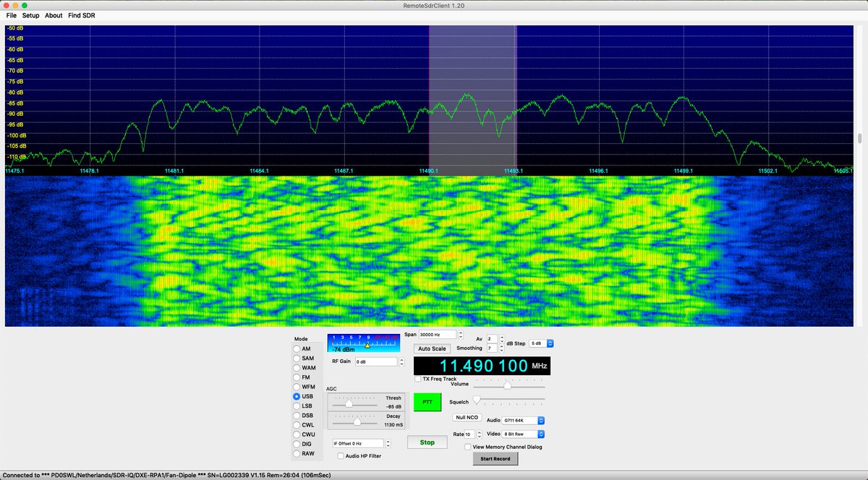This screenshot has height=480, width=868.
Task: Switch to DSB mode
Action: (x=297, y=416)
